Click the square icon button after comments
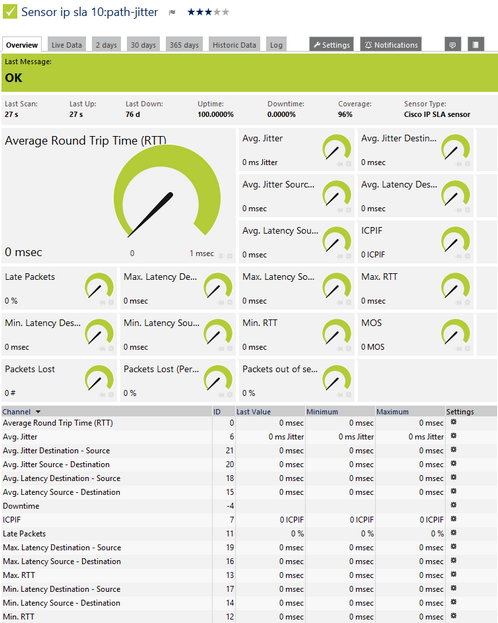498x623 pixels. tap(476, 44)
